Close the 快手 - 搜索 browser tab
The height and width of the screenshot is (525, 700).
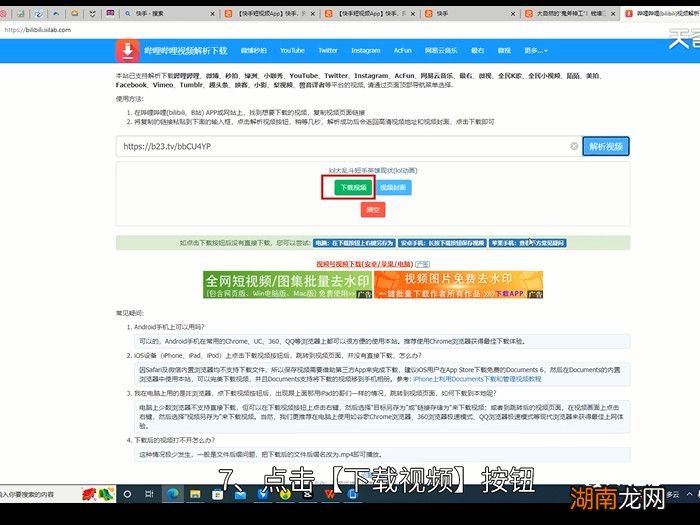[212, 14]
